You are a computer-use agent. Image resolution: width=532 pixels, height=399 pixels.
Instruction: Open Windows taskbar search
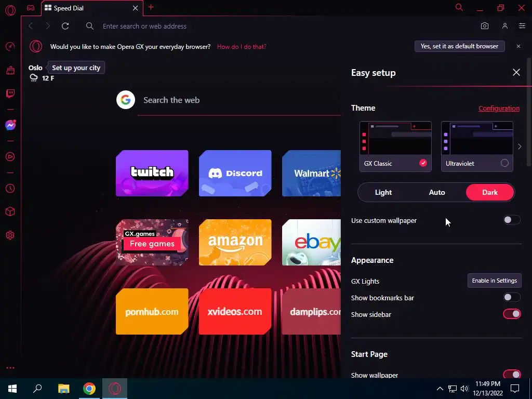pyautogui.click(x=37, y=389)
